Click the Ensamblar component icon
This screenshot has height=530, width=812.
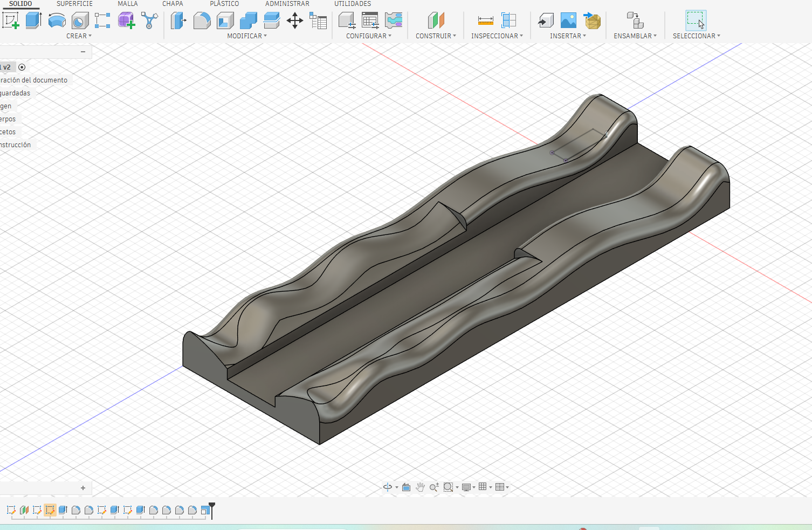pos(635,20)
